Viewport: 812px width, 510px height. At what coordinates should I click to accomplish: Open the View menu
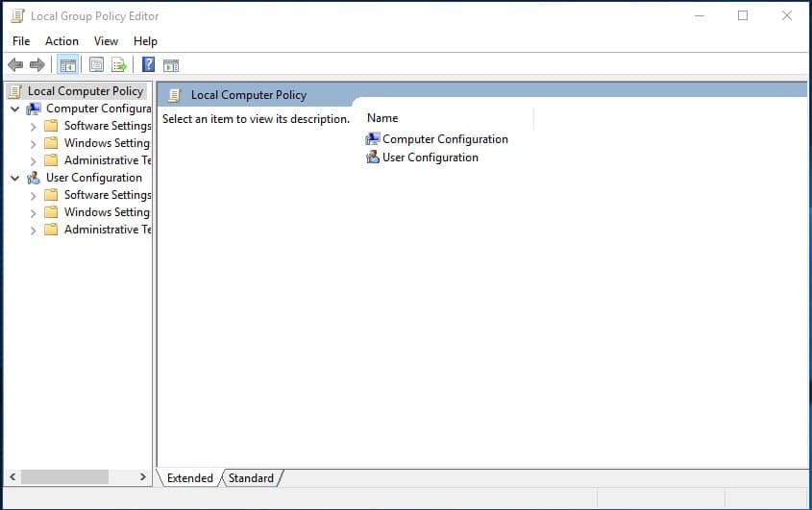pyautogui.click(x=106, y=41)
